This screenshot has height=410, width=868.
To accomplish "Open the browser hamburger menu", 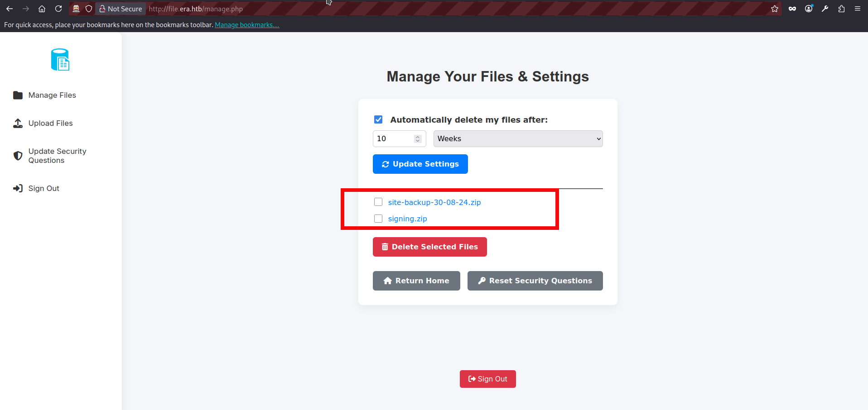I will (x=858, y=9).
